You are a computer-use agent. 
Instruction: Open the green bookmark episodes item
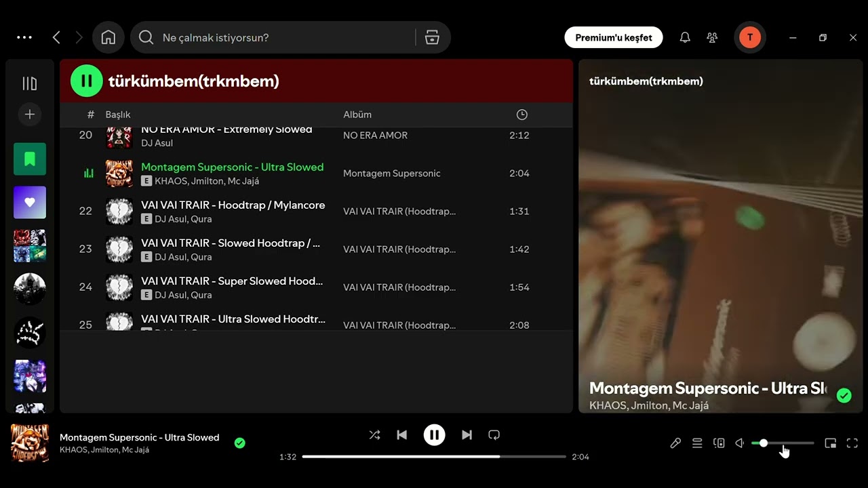click(x=30, y=159)
